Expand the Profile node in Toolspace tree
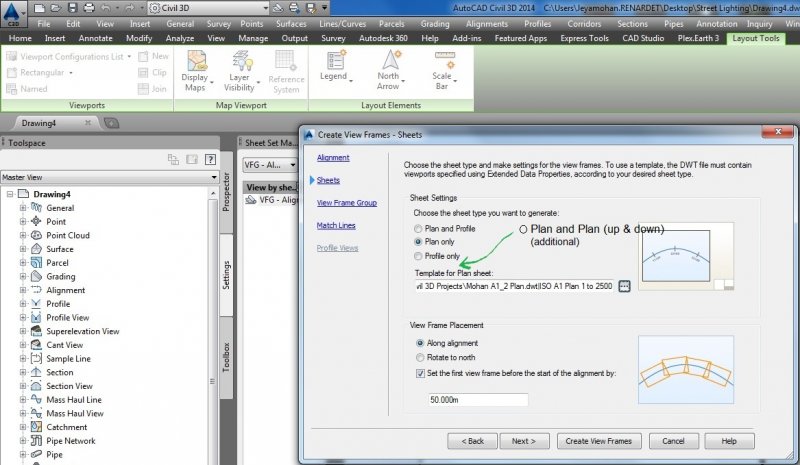Viewport: 800px width, 465px height. (x=22, y=304)
